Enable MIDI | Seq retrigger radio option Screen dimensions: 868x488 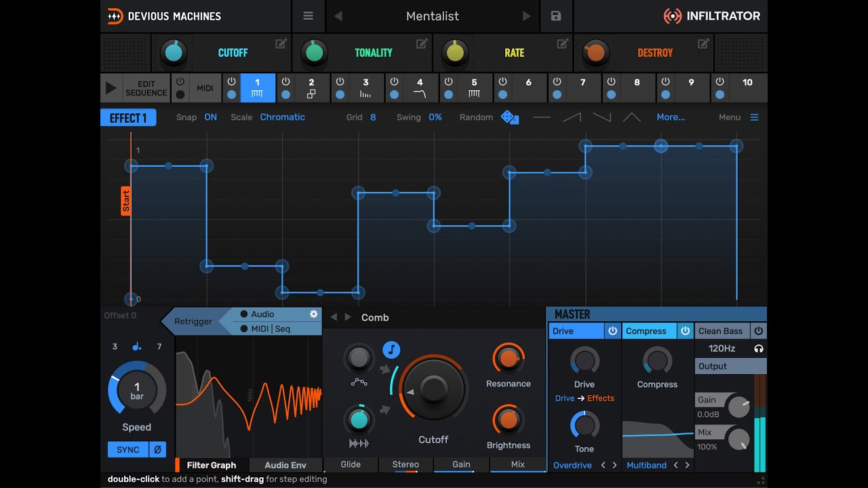pos(244,329)
